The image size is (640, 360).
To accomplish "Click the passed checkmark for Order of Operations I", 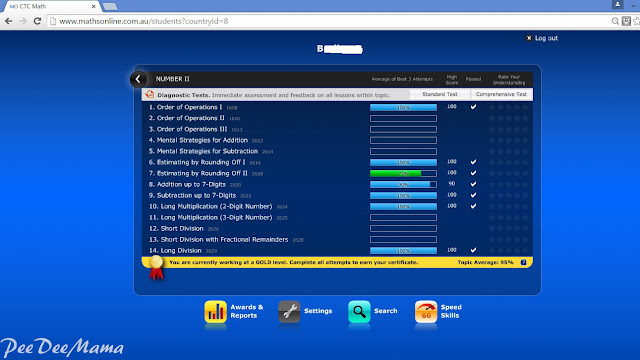I will [473, 107].
